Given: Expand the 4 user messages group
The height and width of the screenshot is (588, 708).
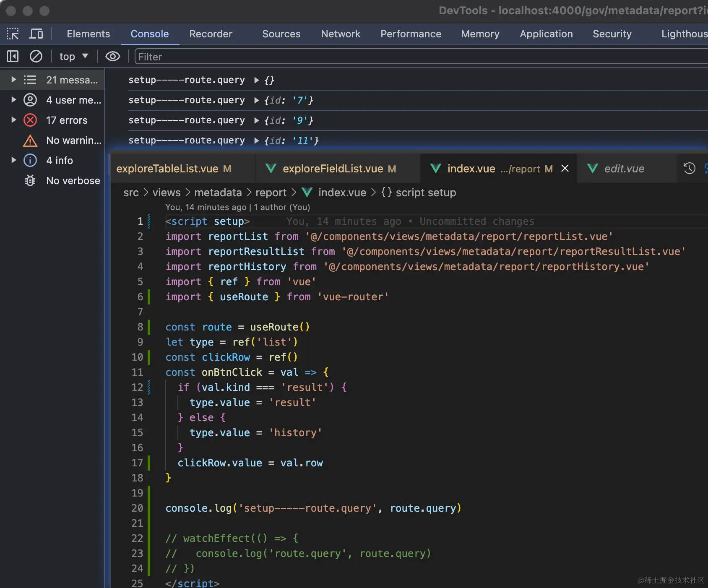Looking at the screenshot, I should (13, 100).
